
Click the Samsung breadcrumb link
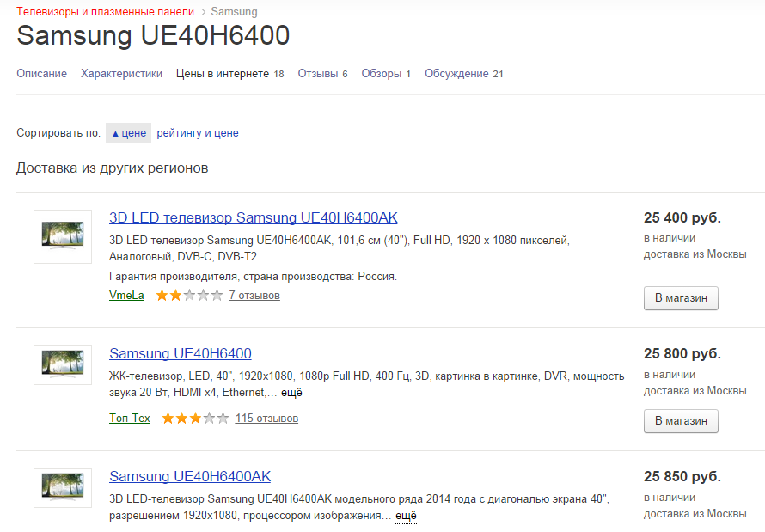(x=234, y=12)
